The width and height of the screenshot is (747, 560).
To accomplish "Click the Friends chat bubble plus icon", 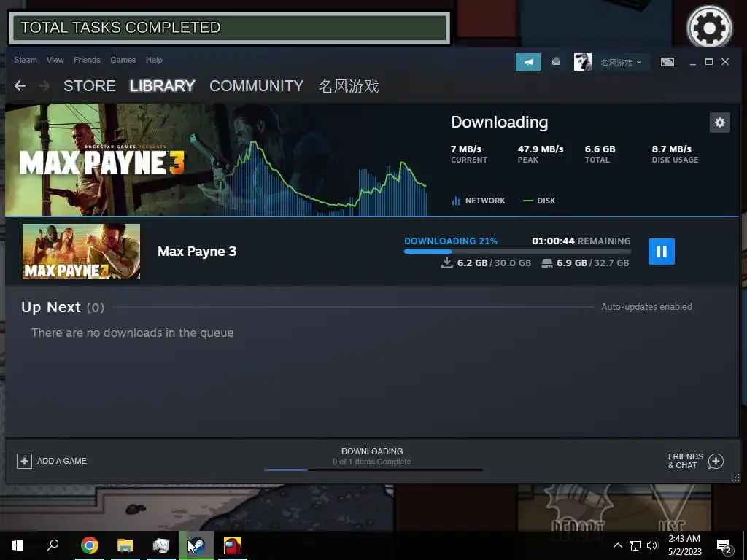I will pyautogui.click(x=716, y=461).
